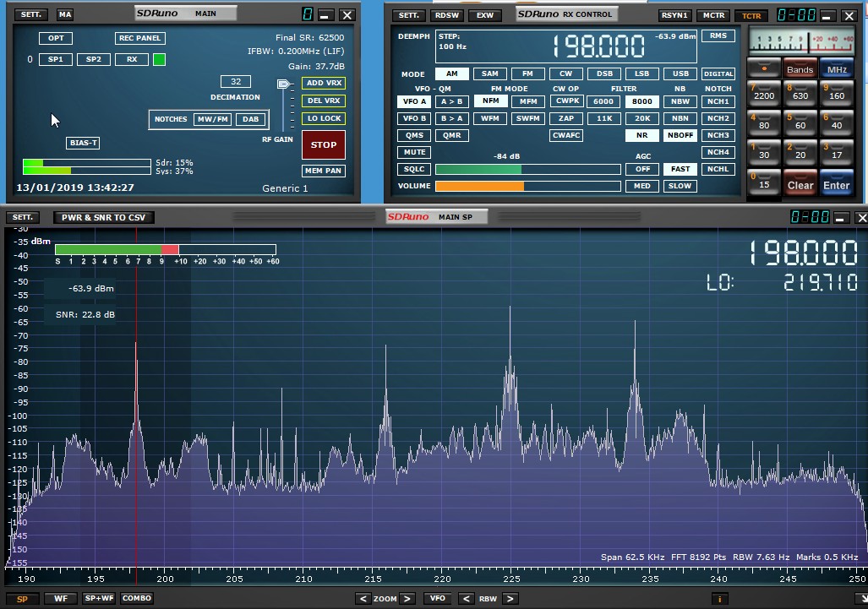This screenshot has width=868, height=609.
Task: Click the info icon in bottom bar
Action: coord(719,599)
